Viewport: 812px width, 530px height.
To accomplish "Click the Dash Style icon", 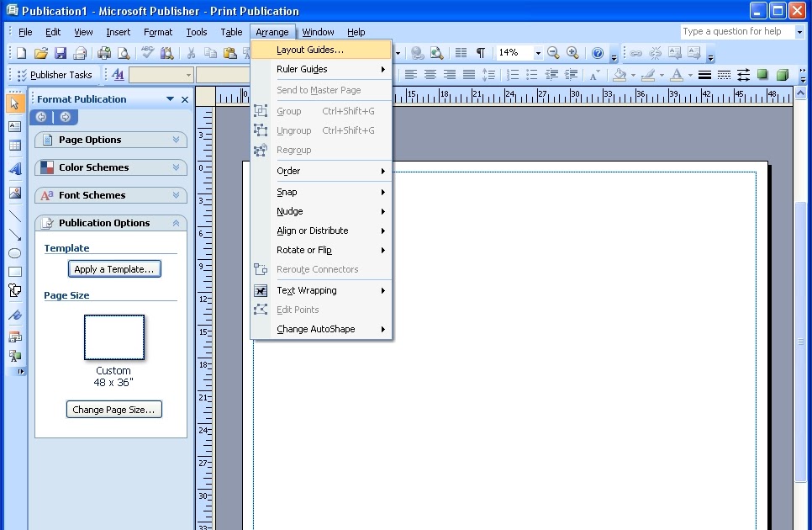I will point(724,75).
